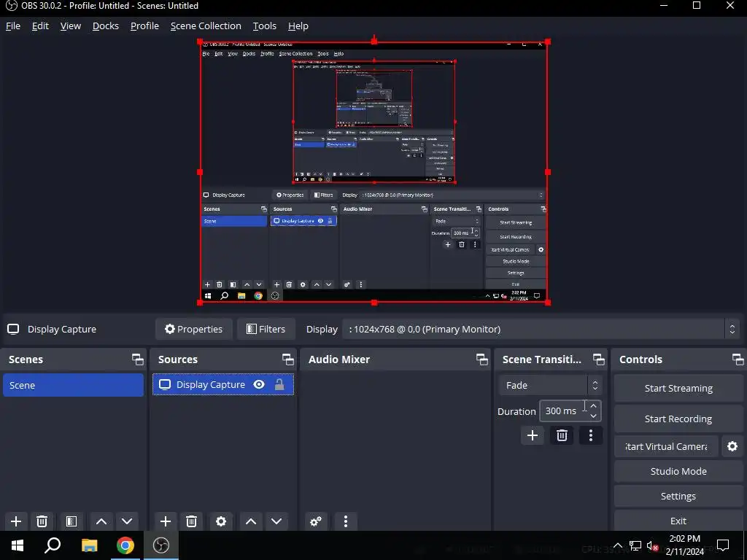Open the Edit menu
The height and width of the screenshot is (560, 747).
(40, 26)
